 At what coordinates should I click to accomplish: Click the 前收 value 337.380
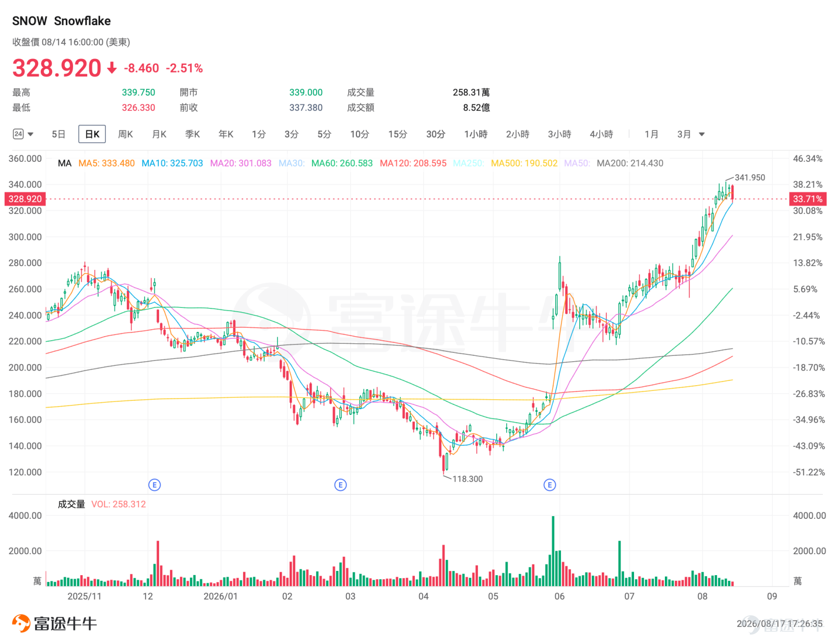coord(306,108)
